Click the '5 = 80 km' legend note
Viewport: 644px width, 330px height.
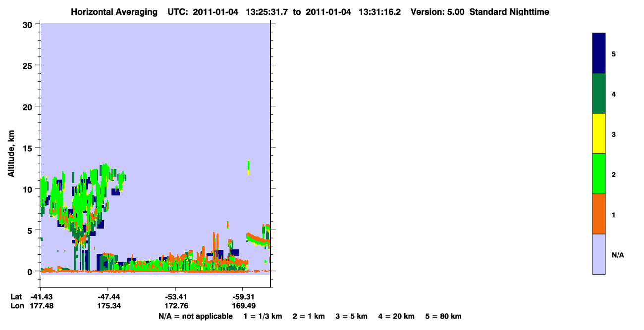[443, 317]
